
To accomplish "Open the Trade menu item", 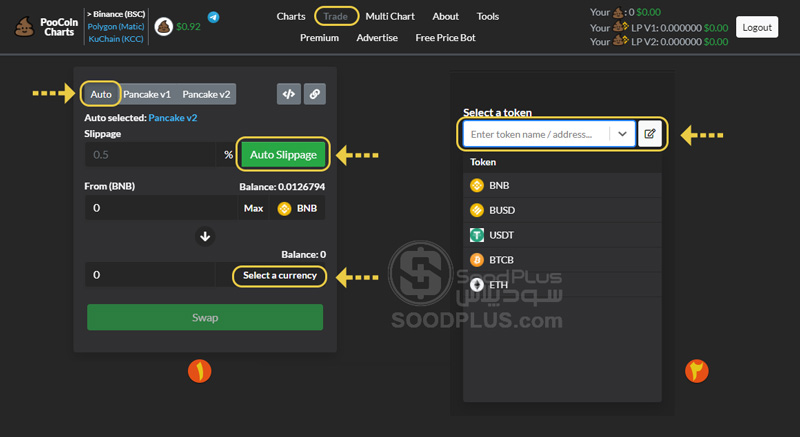I will tap(336, 16).
